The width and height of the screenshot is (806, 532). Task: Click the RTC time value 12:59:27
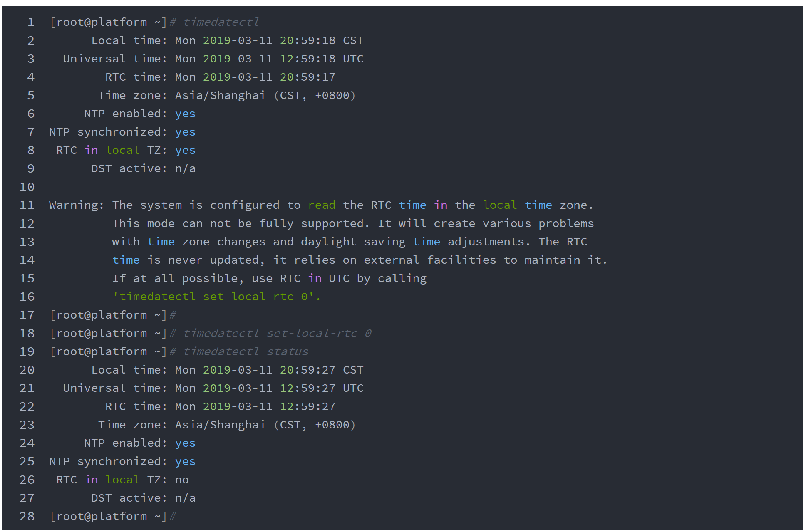pyautogui.click(x=308, y=407)
